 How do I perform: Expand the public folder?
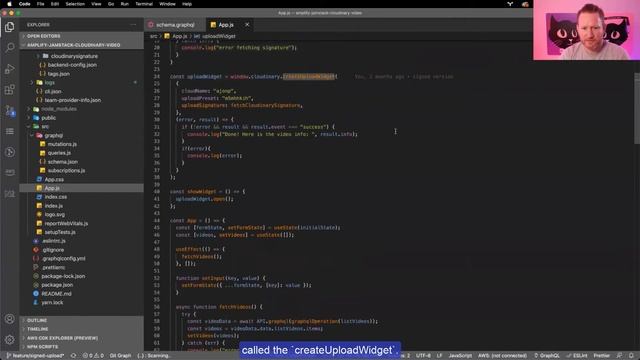coord(48,118)
